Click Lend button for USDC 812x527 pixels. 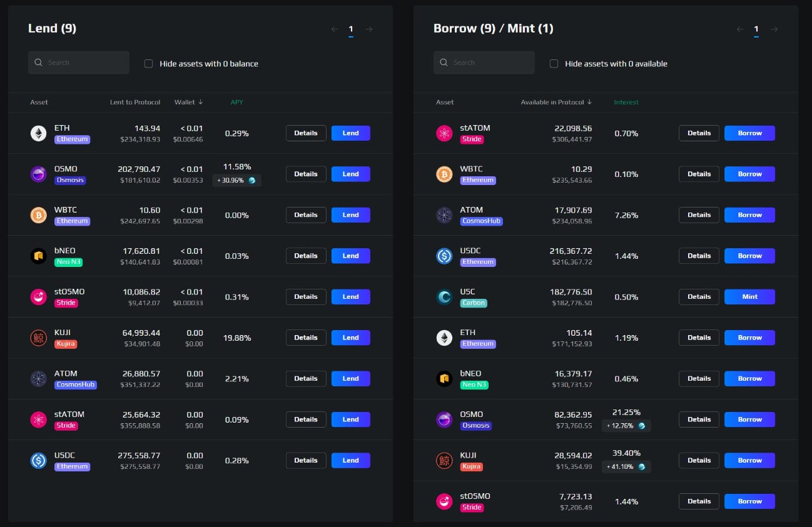pos(350,460)
